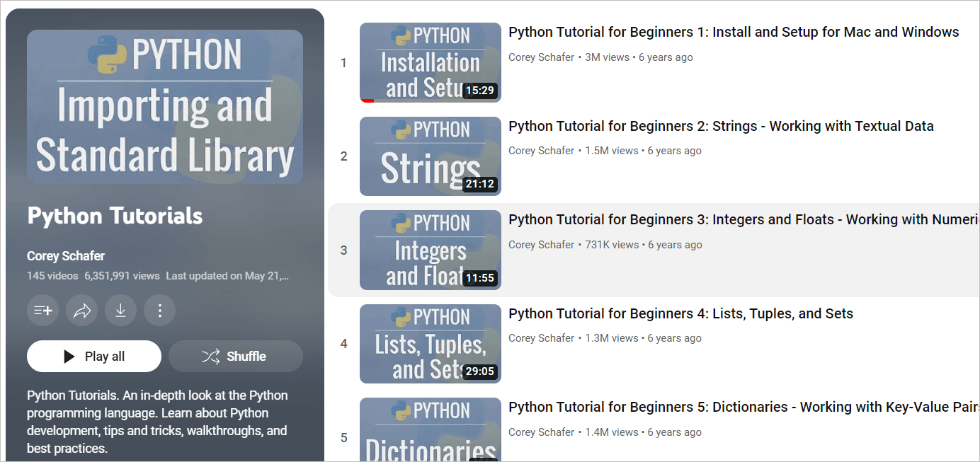Open Python Tutorial for Beginners 1 title

pyautogui.click(x=734, y=33)
